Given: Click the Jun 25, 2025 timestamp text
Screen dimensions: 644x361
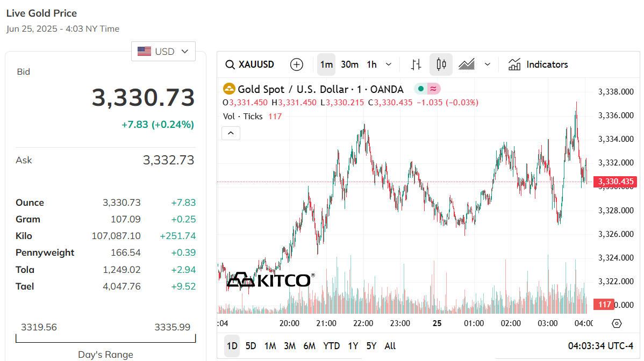Looking at the screenshot, I should click(x=63, y=28).
